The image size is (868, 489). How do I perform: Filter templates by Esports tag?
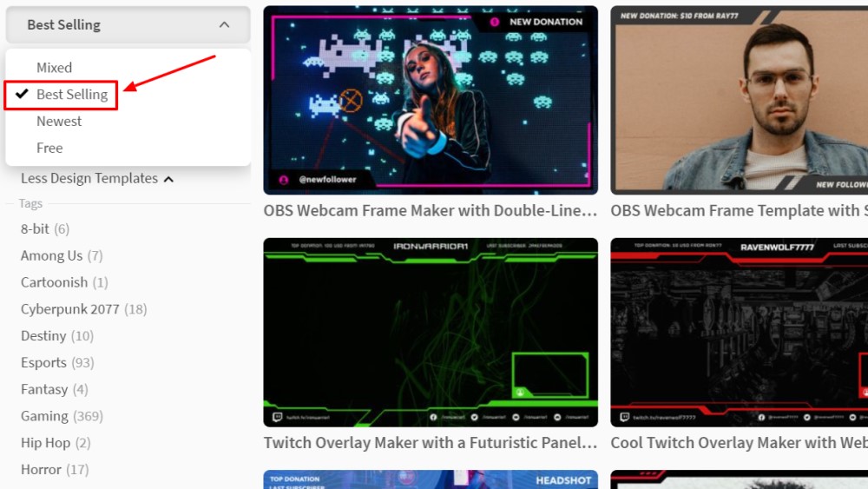coord(43,363)
